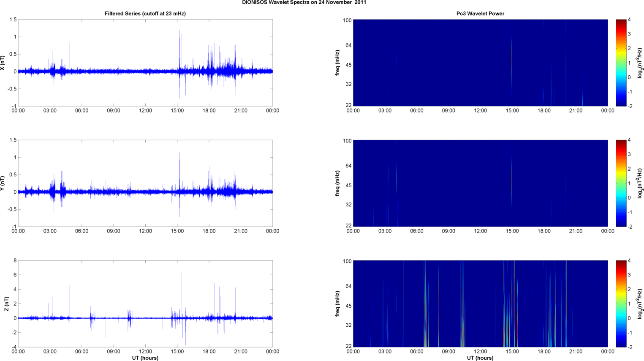Select 'freq (mHz)' label of top wavelet panel

click(337, 63)
